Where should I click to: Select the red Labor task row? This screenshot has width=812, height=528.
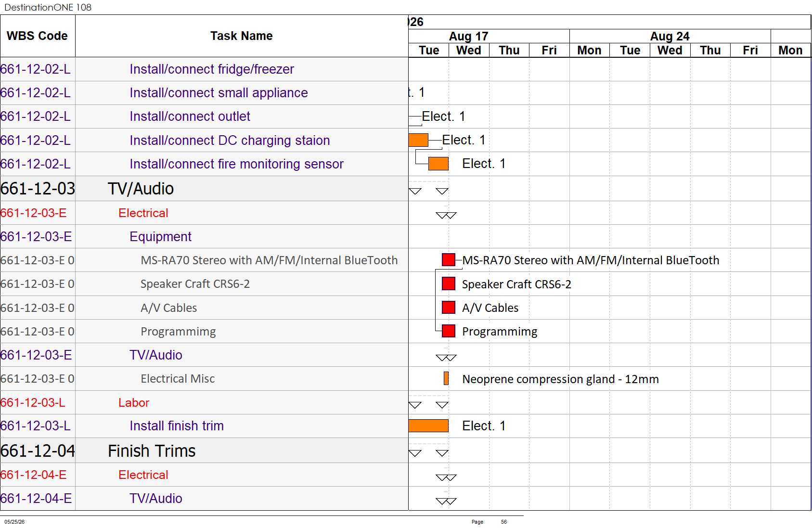[x=134, y=403]
